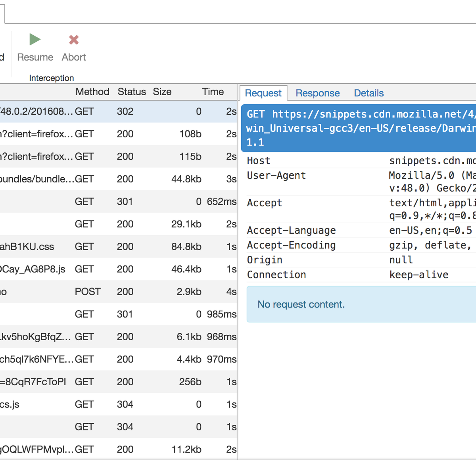Select the ch5ql7k6NFYE flow row

click(x=119, y=359)
